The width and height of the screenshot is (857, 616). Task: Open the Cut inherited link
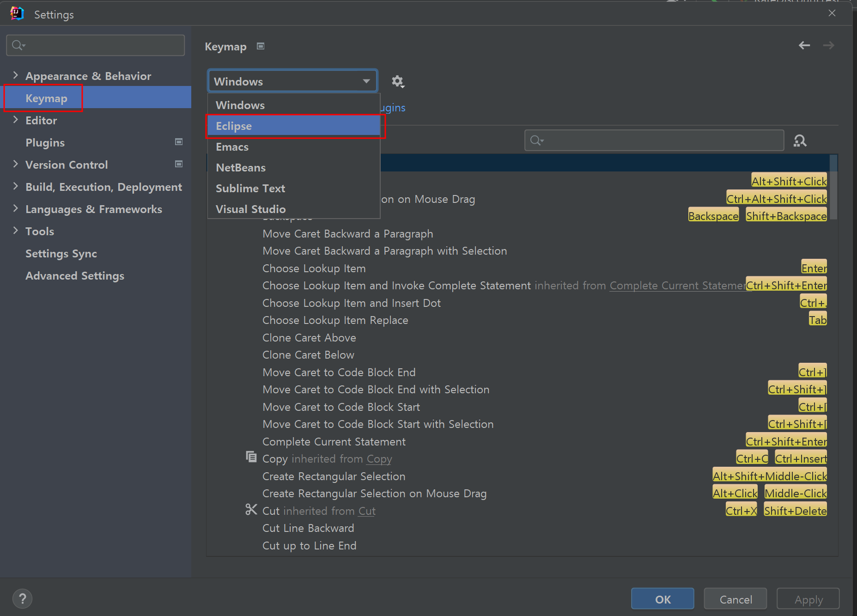tap(367, 511)
